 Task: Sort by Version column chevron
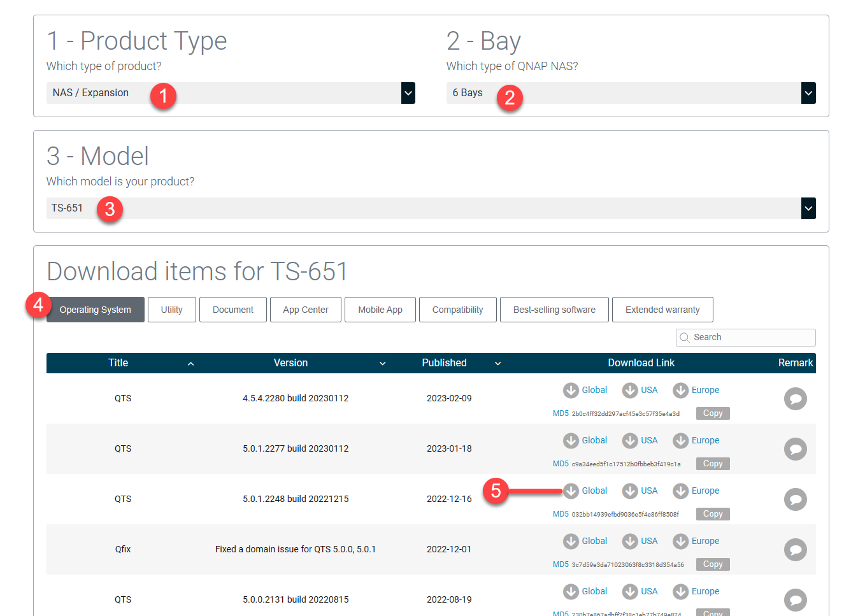pyautogui.click(x=382, y=364)
